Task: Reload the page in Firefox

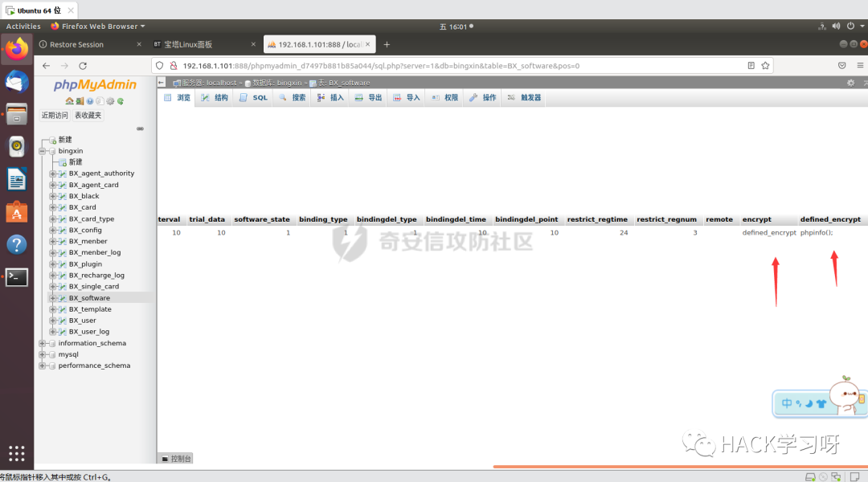Action: 83,66
